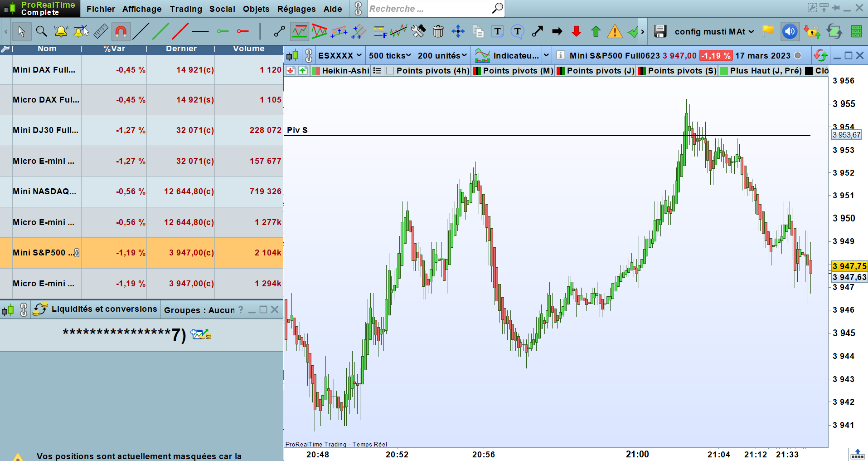The image size is (868, 461).
Task: Open the Indicateurs button
Action: coord(507,55)
